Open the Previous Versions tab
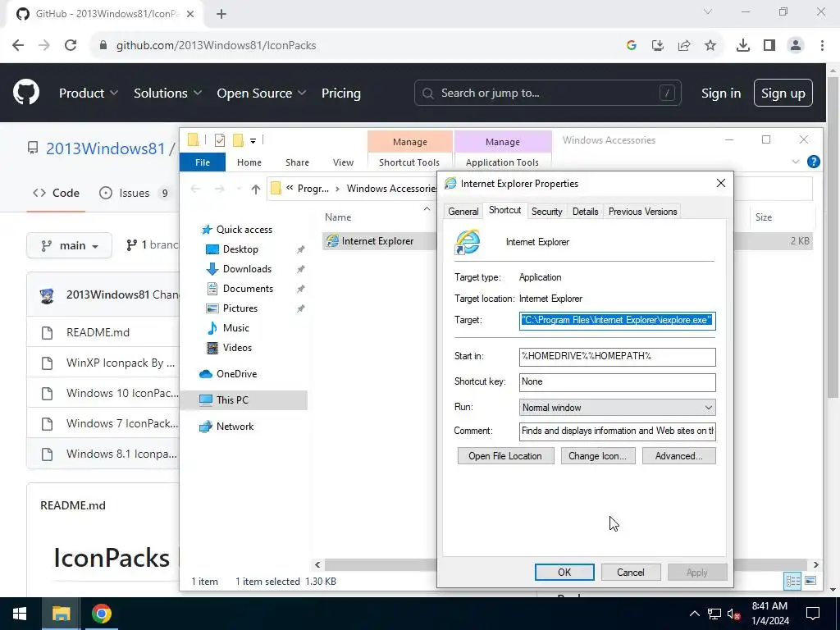 click(642, 212)
